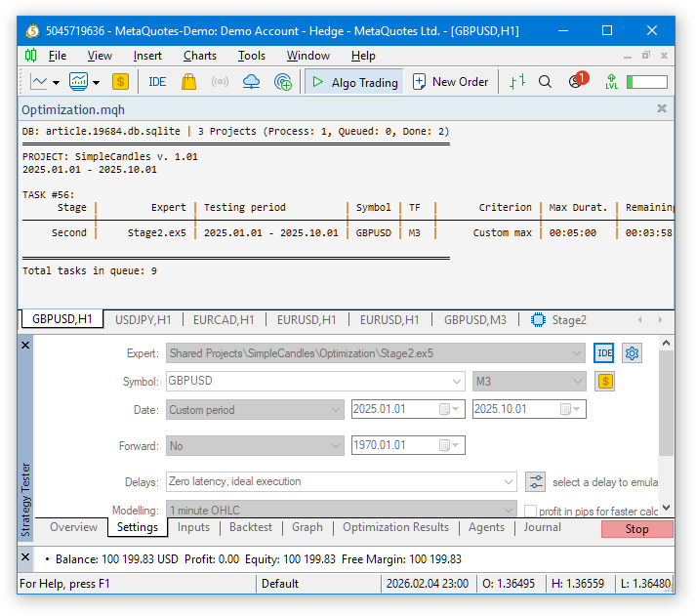Click the green connection status bar indicator
Screen dimensions: 696x616
pyautogui.click(x=647, y=82)
